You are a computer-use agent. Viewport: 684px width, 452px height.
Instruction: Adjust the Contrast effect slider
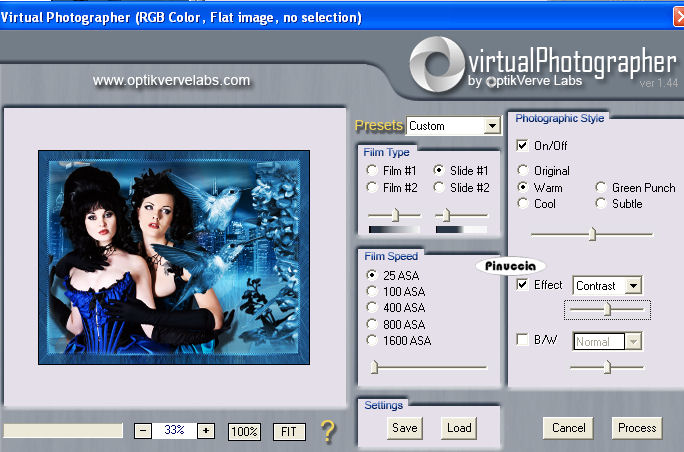coord(607,310)
